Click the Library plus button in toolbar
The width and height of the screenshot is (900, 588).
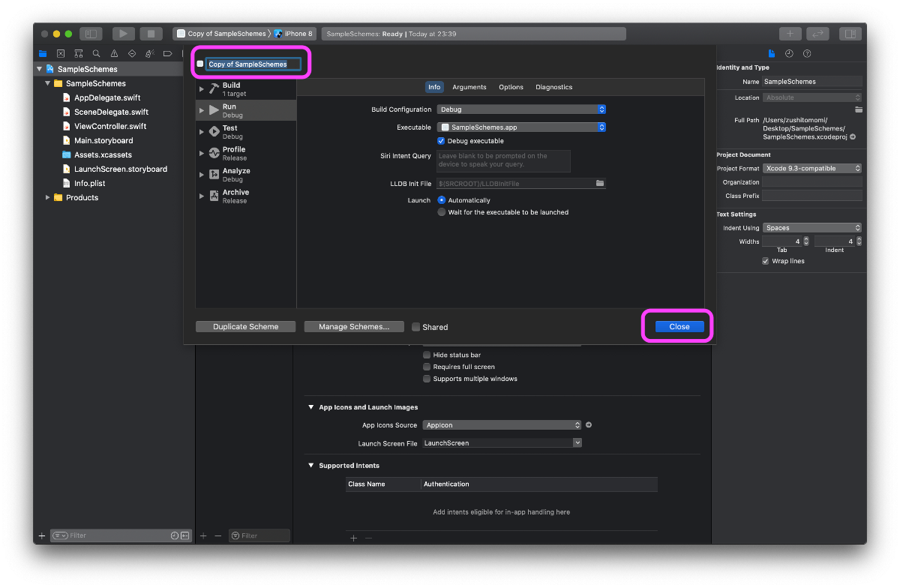click(790, 34)
